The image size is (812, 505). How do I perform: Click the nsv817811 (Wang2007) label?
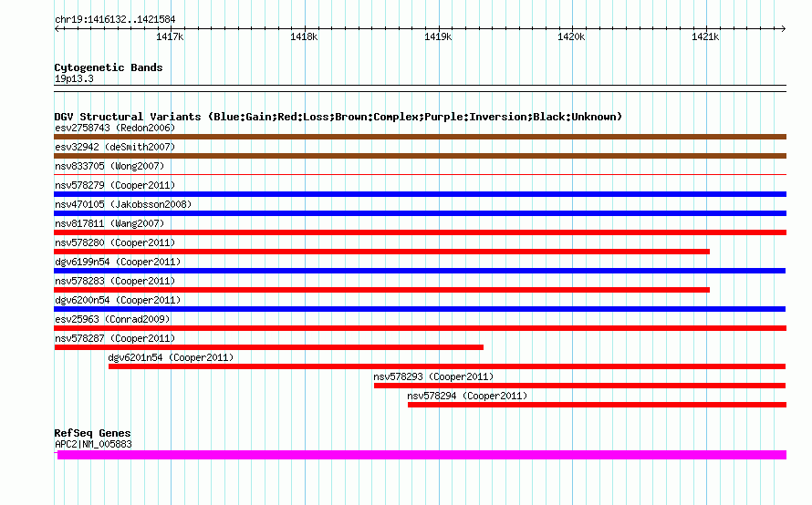pos(109,223)
